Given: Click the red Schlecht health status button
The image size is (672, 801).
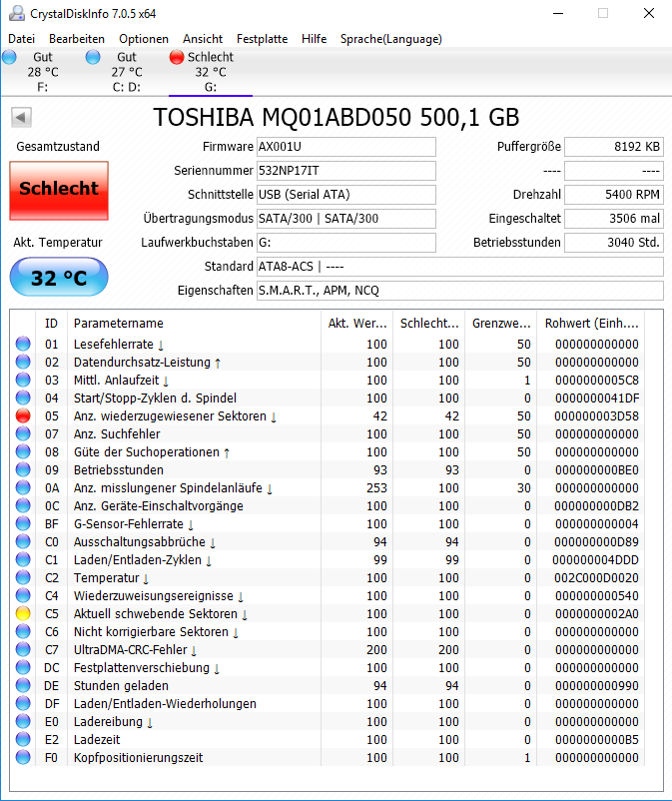Looking at the screenshot, I should (x=59, y=191).
